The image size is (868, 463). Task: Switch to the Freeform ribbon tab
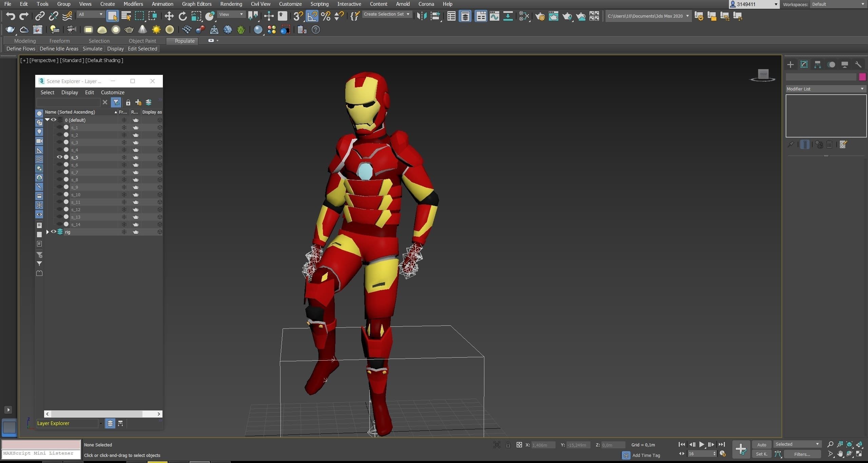[59, 41]
